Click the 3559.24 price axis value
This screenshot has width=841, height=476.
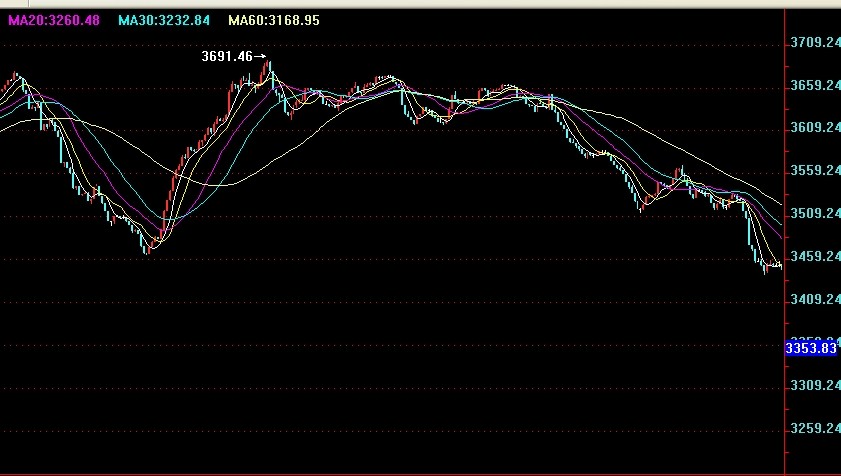pyautogui.click(x=813, y=171)
